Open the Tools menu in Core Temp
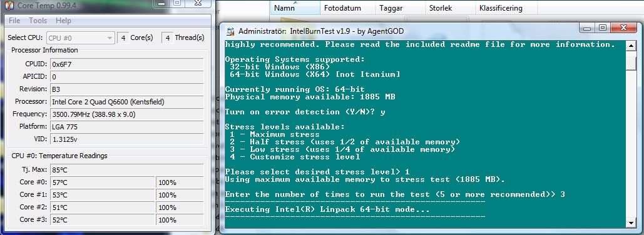Viewport: 644px width, 235px height. click(38, 21)
